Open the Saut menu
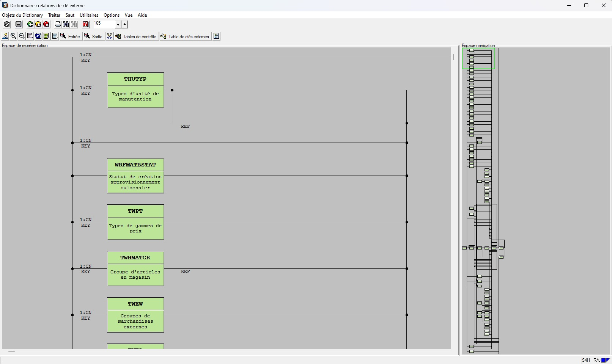 pyautogui.click(x=70, y=15)
